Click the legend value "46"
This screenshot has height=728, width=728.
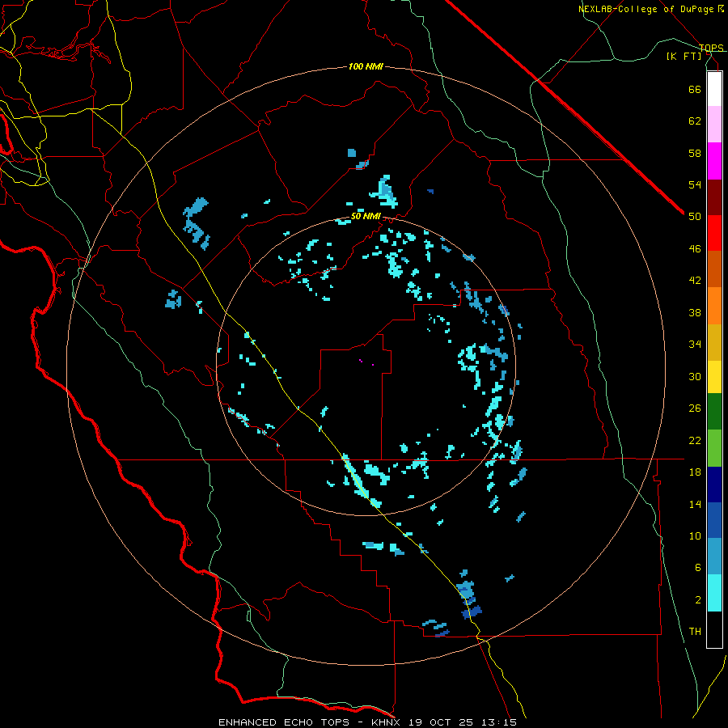695,249
